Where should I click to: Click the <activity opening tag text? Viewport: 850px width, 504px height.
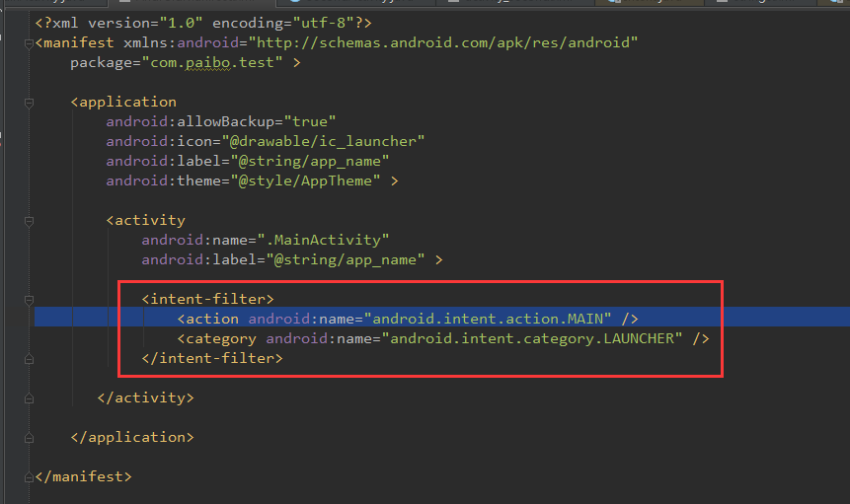point(146,220)
